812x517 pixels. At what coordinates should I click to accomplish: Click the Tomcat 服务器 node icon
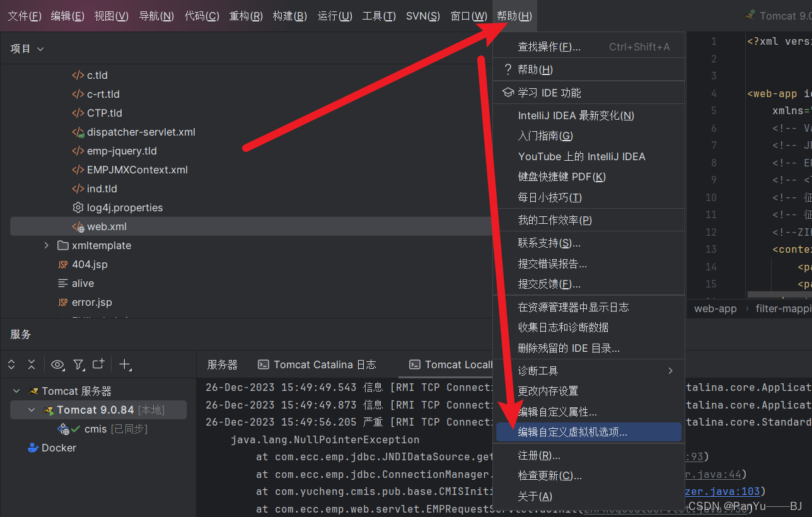33,391
